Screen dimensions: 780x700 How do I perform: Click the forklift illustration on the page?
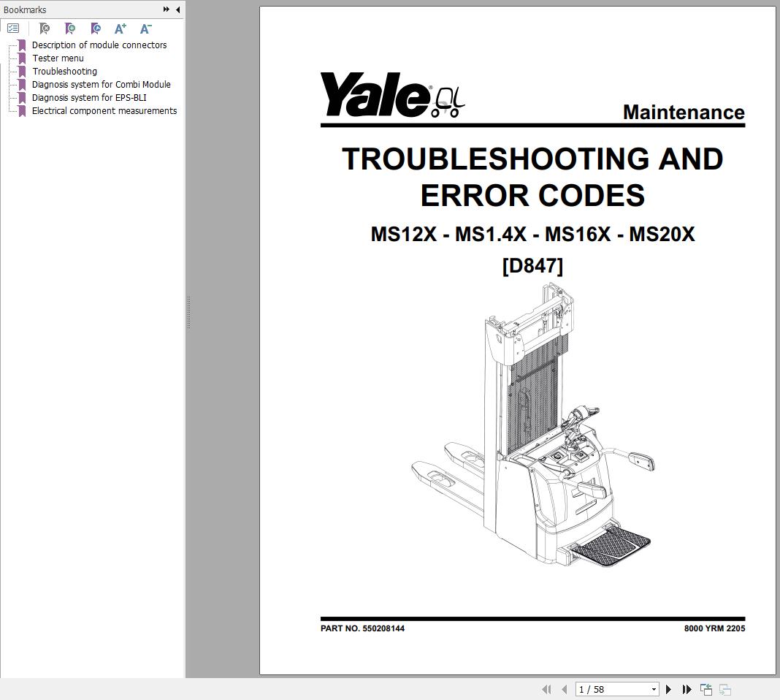(532, 425)
